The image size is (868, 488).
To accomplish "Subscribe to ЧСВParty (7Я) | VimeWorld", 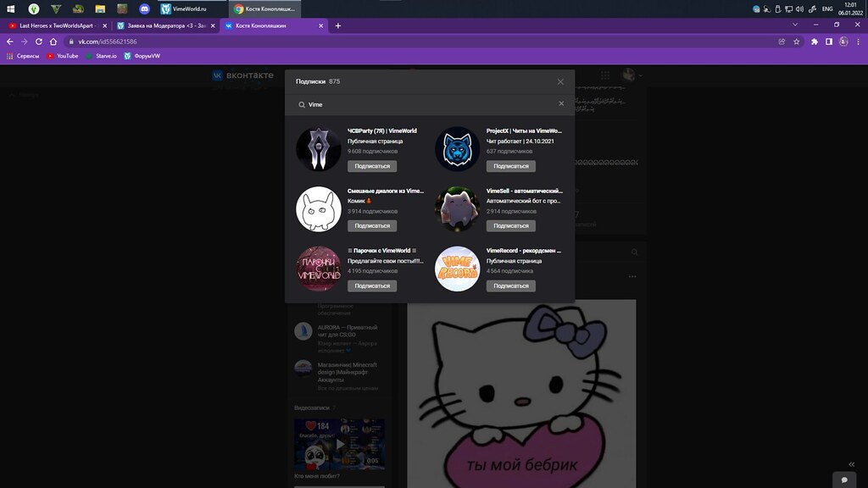I will pyautogui.click(x=372, y=166).
